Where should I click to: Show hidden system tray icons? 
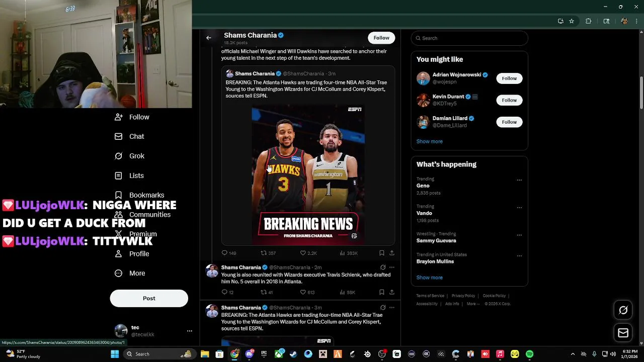pyautogui.click(x=573, y=354)
